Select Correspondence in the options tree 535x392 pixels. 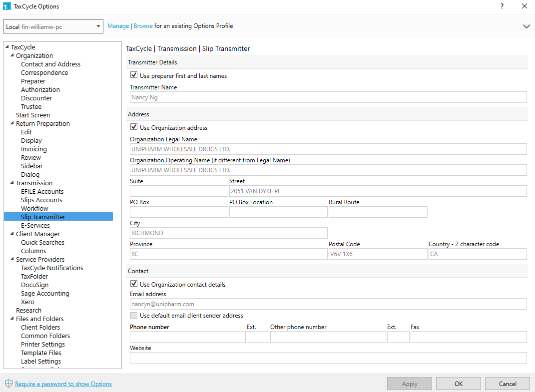(x=44, y=73)
